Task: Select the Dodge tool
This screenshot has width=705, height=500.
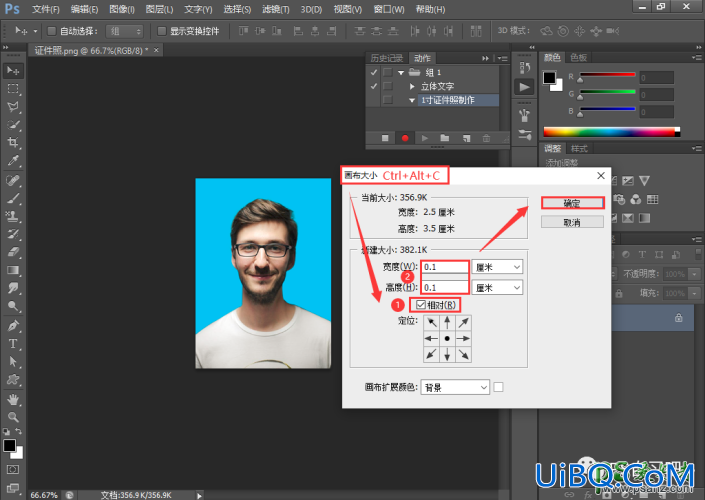Action: (x=13, y=306)
